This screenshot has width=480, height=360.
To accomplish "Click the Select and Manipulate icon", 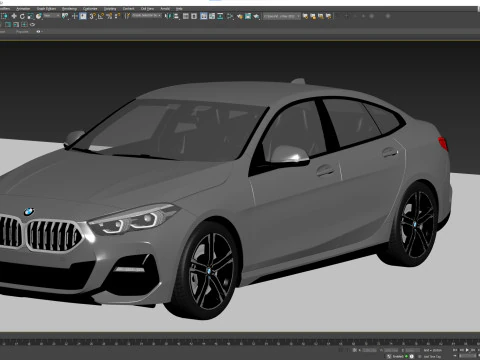I will (x=75, y=16).
